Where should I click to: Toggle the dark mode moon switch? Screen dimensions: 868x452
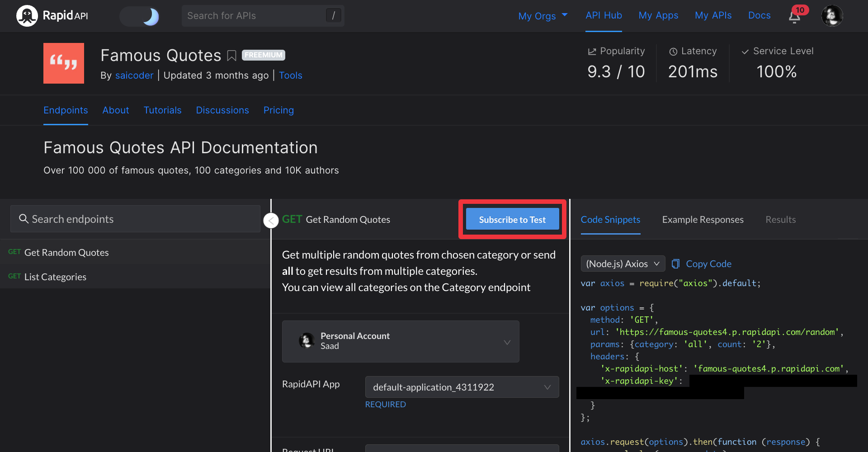140,16
